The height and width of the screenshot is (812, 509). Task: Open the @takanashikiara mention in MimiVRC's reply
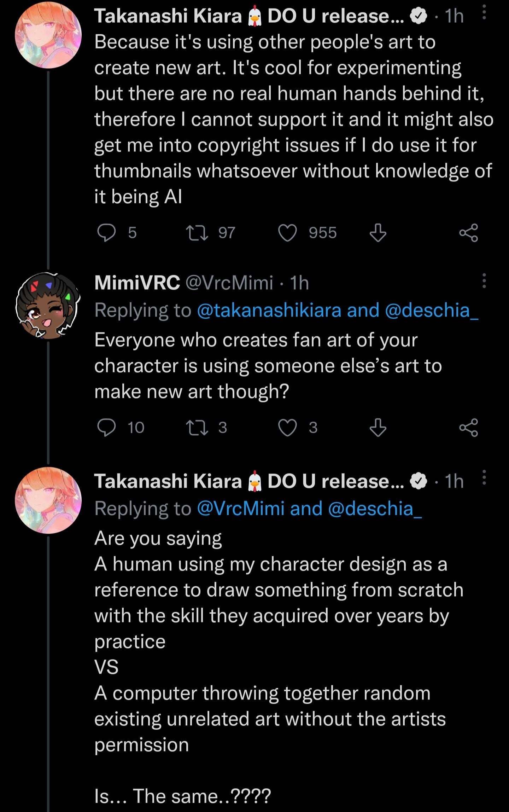tap(269, 311)
